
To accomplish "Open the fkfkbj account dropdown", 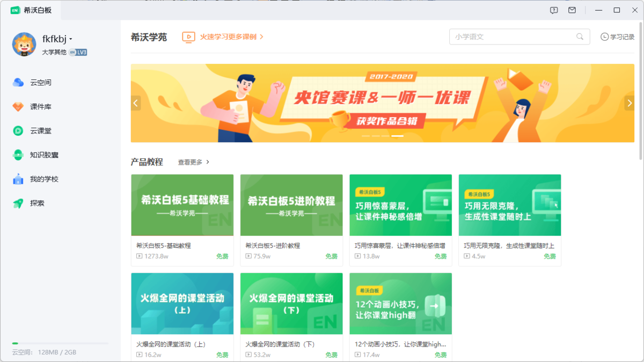I will [56, 38].
